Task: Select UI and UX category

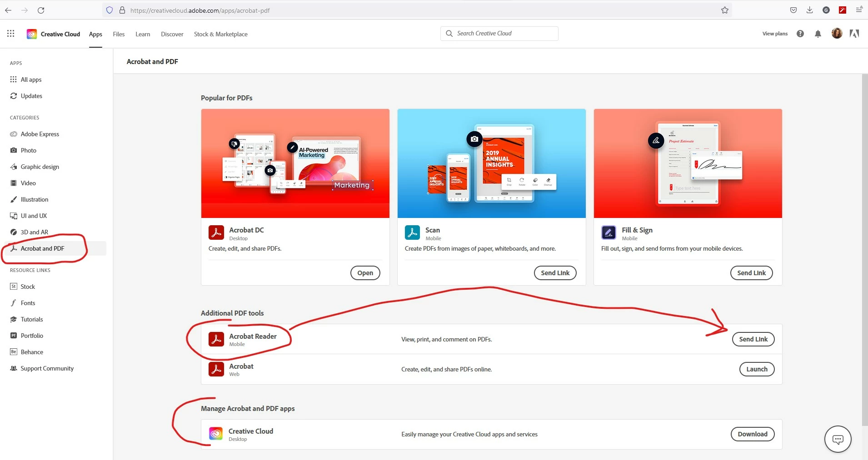Action: click(x=55, y=216)
